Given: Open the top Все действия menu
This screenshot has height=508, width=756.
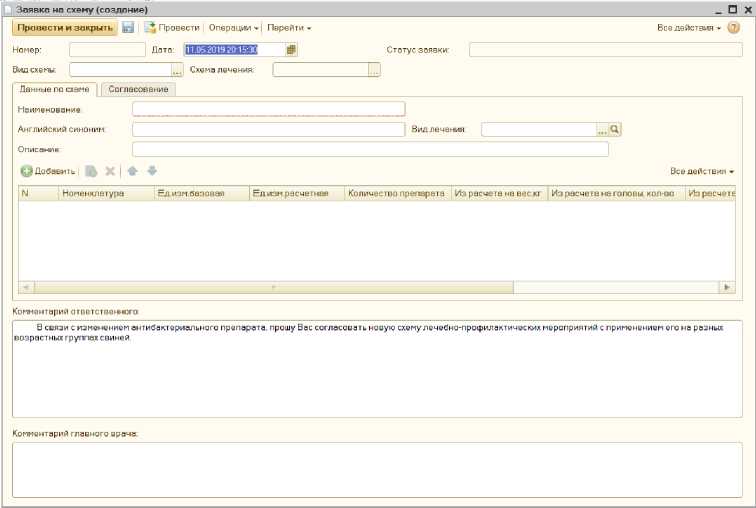Looking at the screenshot, I should click(689, 28).
